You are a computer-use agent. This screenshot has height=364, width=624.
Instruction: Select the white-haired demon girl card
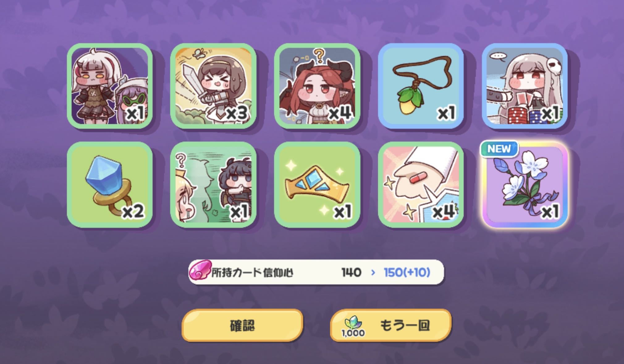pos(110,86)
